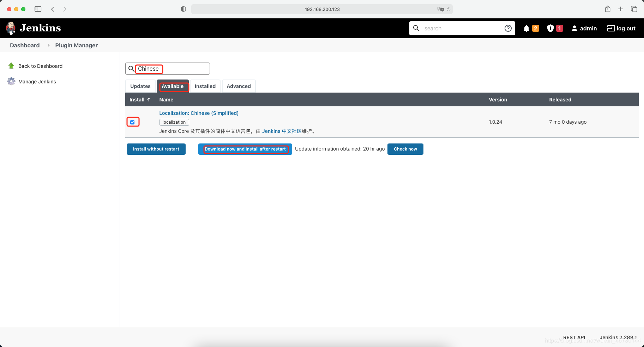The image size is (644, 347).
Task: Go back with the browser back arrow
Action: [x=53, y=9]
